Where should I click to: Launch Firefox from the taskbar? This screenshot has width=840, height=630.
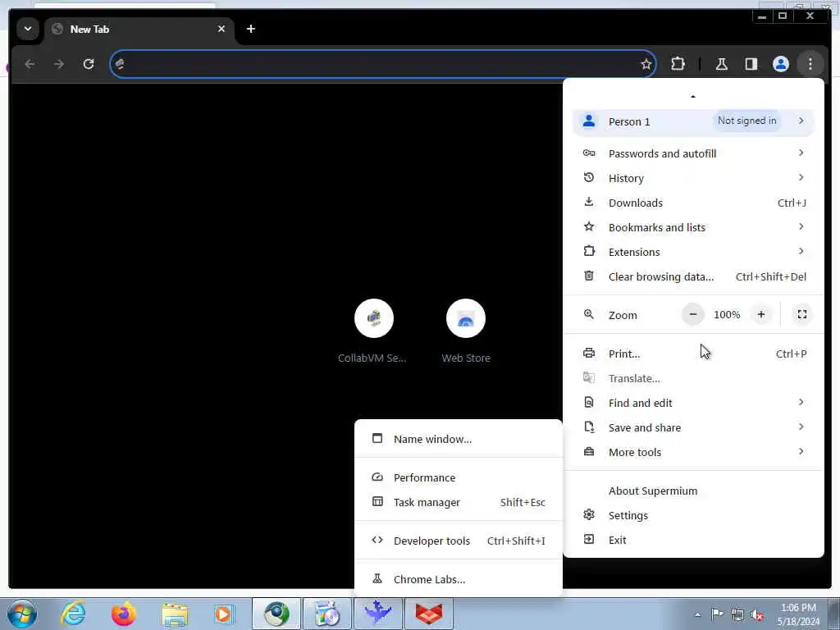tap(123, 614)
